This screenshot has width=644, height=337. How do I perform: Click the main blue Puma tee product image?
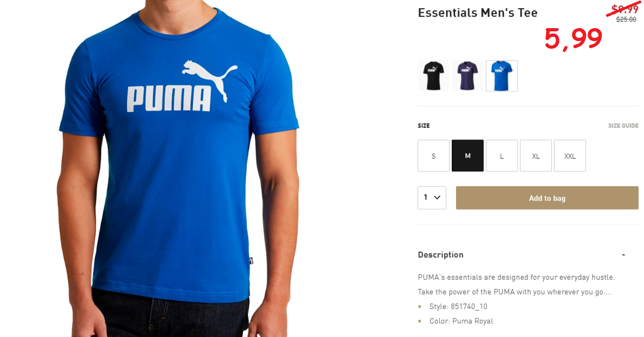(178, 169)
